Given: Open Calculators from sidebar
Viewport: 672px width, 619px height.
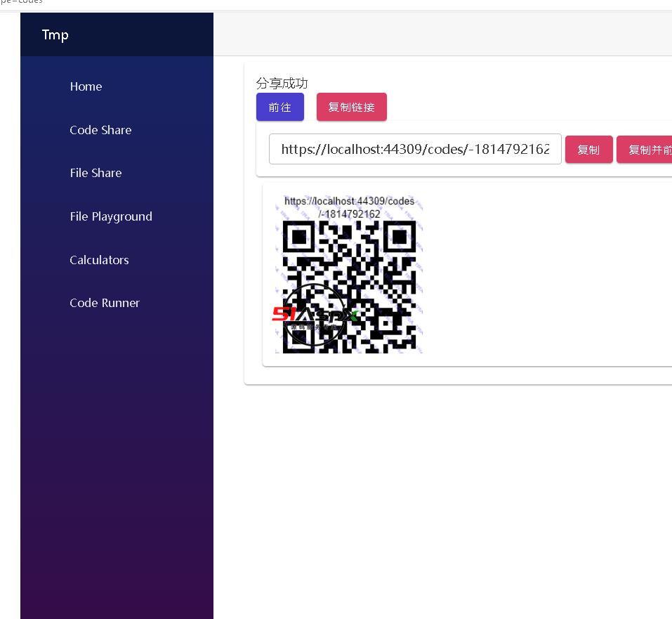Looking at the screenshot, I should click(x=99, y=259).
